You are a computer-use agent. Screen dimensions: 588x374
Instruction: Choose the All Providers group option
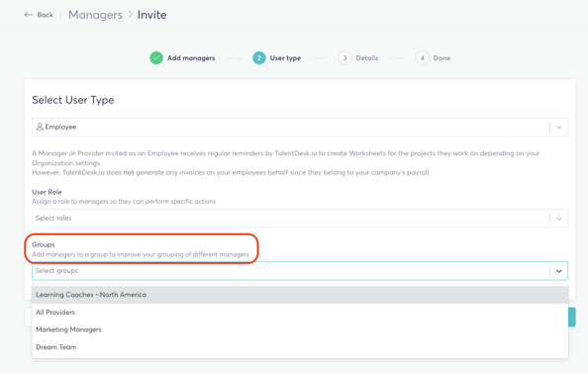click(x=300, y=313)
